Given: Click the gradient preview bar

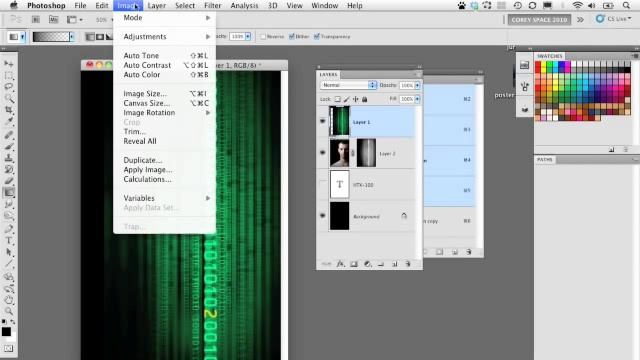Looking at the screenshot, I should (x=51, y=37).
